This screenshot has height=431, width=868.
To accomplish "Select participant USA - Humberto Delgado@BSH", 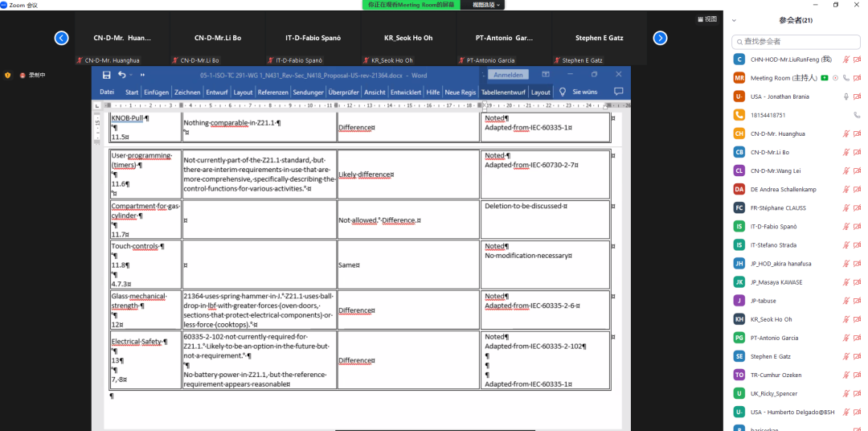I will [796, 413].
